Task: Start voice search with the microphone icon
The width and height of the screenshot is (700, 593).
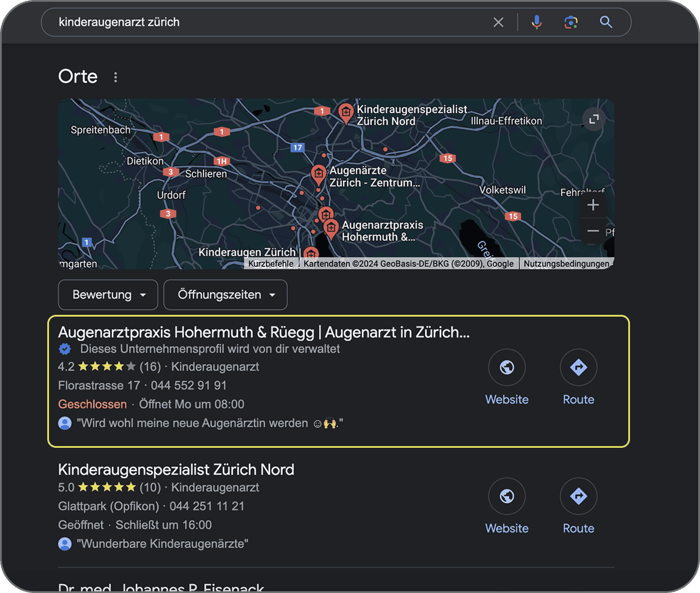Action: (537, 22)
